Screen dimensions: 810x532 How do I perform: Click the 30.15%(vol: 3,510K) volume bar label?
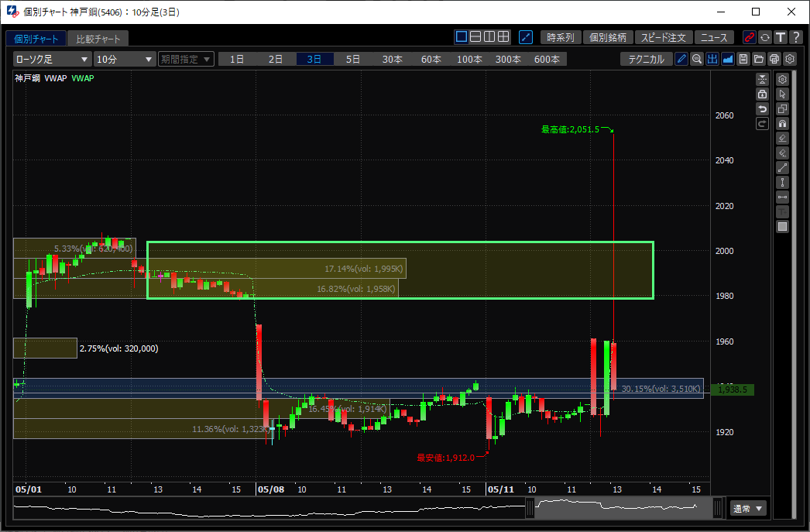tap(661, 389)
